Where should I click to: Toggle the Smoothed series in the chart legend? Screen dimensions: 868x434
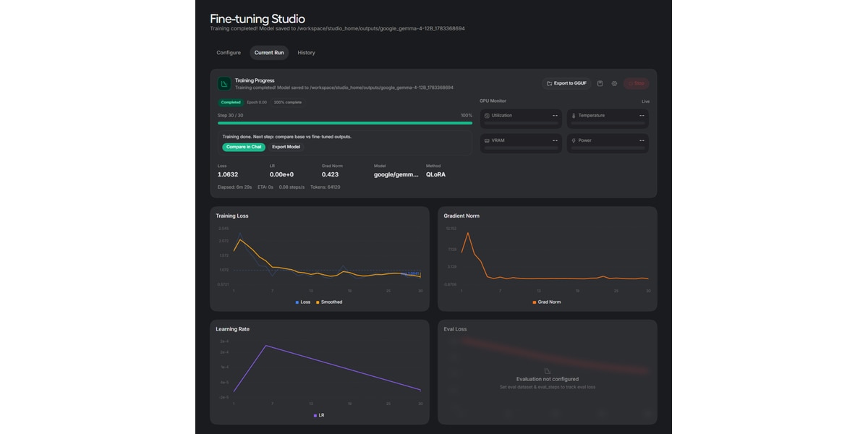click(x=329, y=302)
